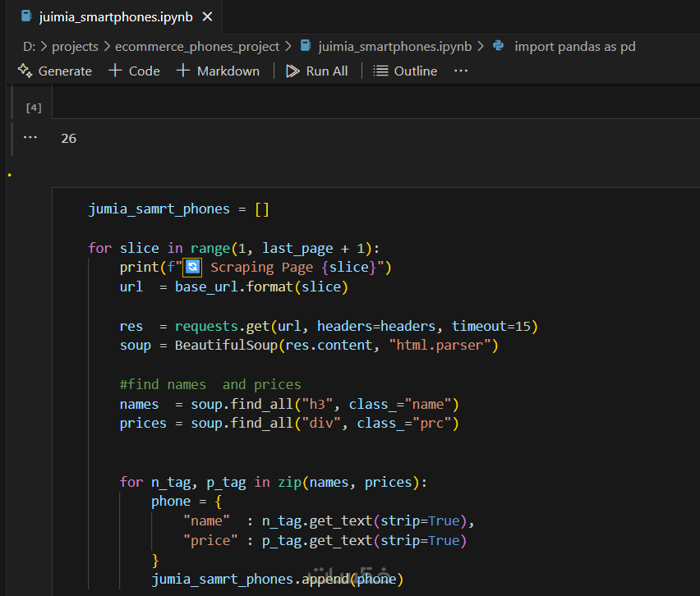Add a new Code cell
The image size is (700, 596).
pos(134,71)
